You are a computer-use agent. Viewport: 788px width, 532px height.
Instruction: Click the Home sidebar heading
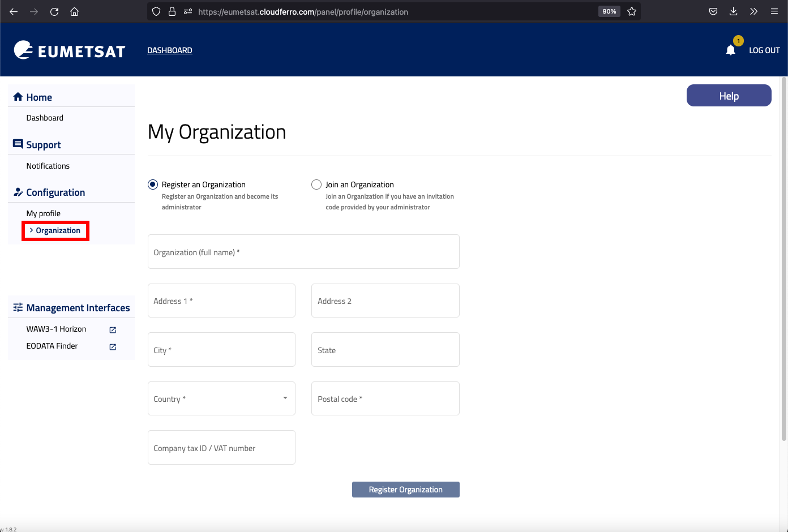pos(39,97)
